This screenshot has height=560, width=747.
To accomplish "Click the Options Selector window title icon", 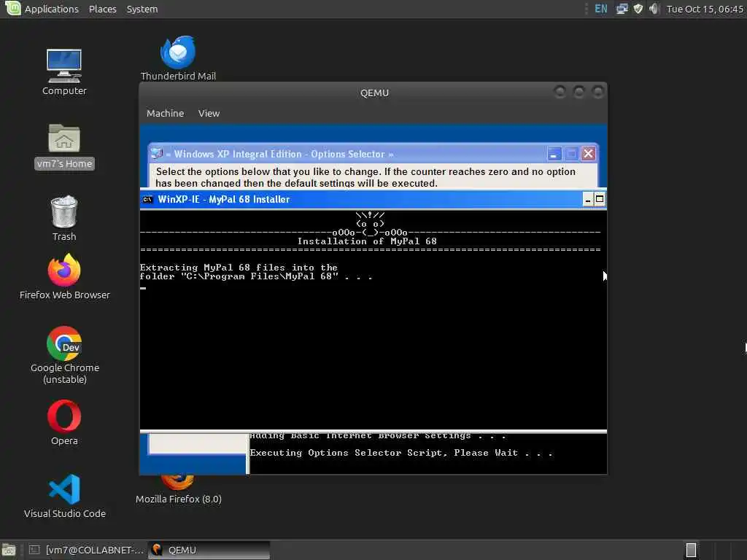I will click(157, 153).
